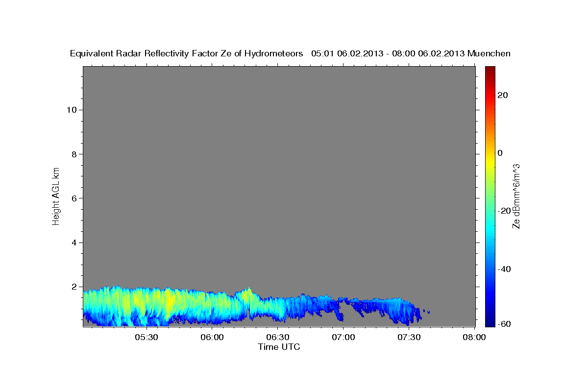The height and width of the screenshot is (392, 588).
Task: Click the 'Ze dBmm^6/m^3' colorbar label
Action: tap(516, 196)
